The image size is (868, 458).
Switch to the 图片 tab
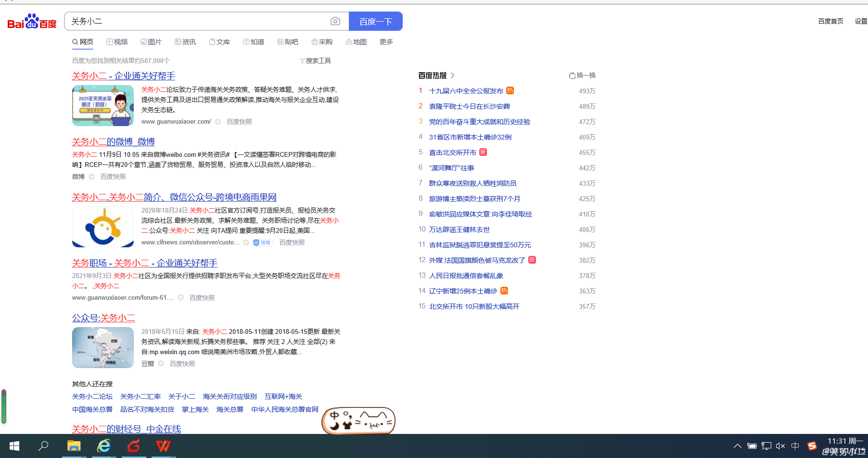(x=151, y=42)
